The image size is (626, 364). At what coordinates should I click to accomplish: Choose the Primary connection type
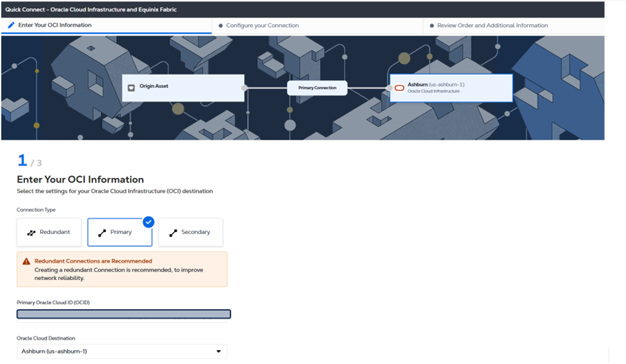tap(120, 232)
